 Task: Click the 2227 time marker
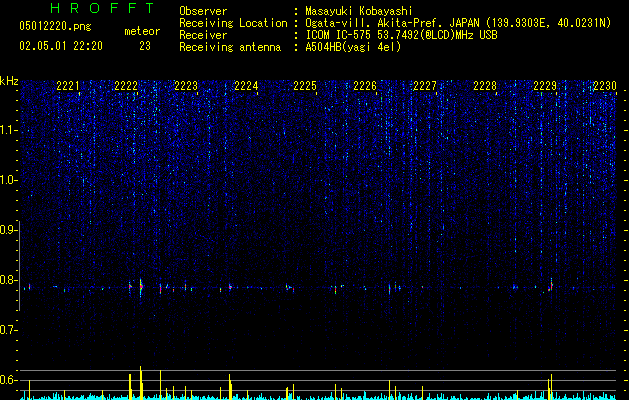(425, 86)
